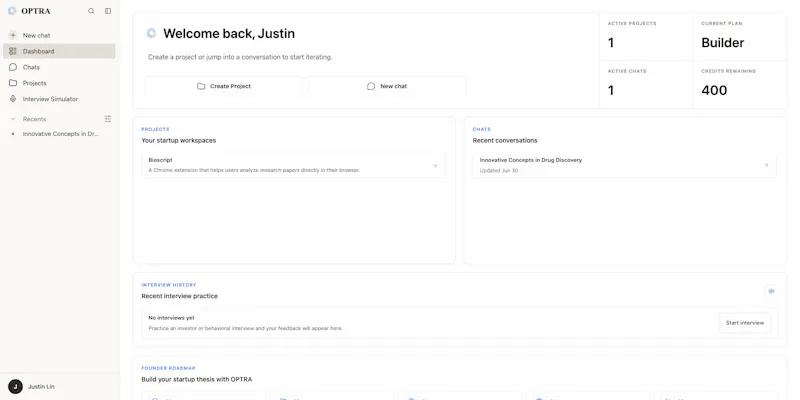800x400 pixels.
Task: Open the Bioscript project card
Action: (x=293, y=165)
